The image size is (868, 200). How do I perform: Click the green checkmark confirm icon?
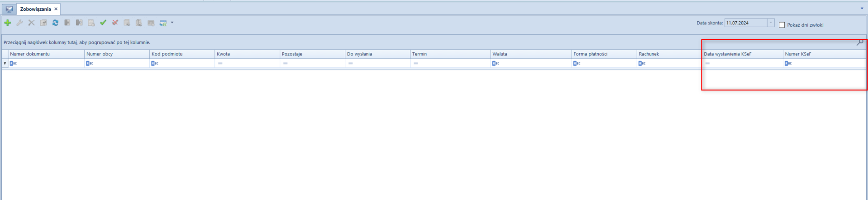point(103,23)
